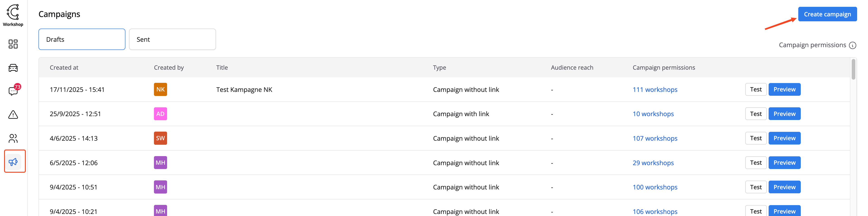The image size is (868, 216).
Task: Click the NK creator avatar
Action: point(160,89)
